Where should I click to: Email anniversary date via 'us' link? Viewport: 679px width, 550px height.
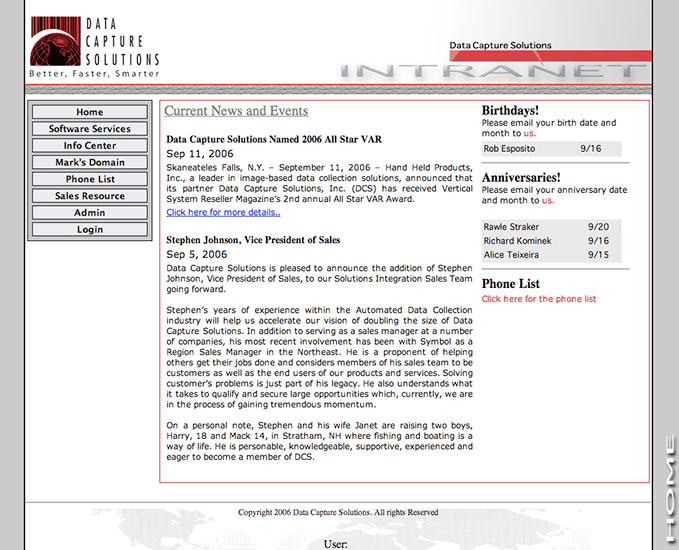coord(548,200)
